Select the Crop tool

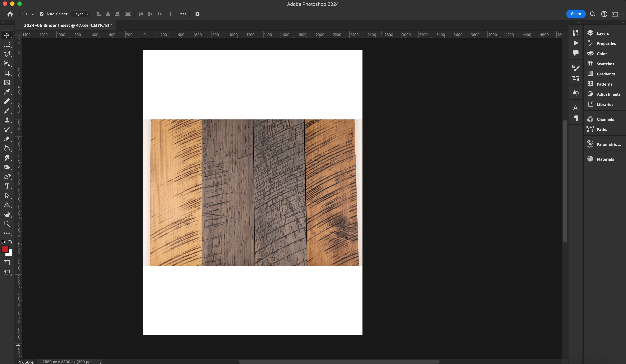tap(7, 73)
